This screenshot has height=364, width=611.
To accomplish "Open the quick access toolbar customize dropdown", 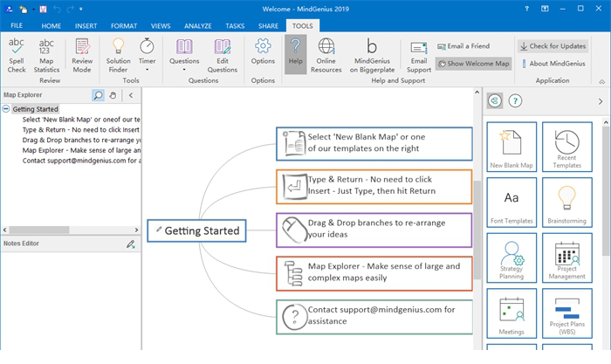I will tap(81, 9).
